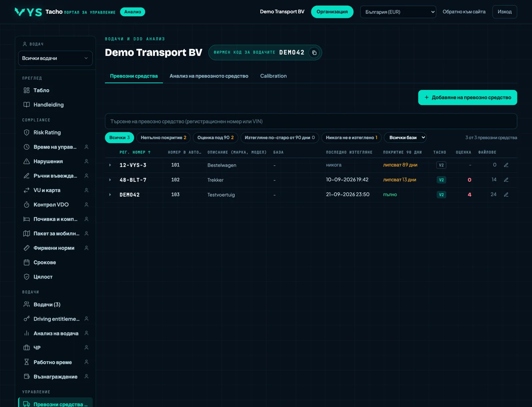
Task: Click Обратно към сайта link
Action: point(464,12)
